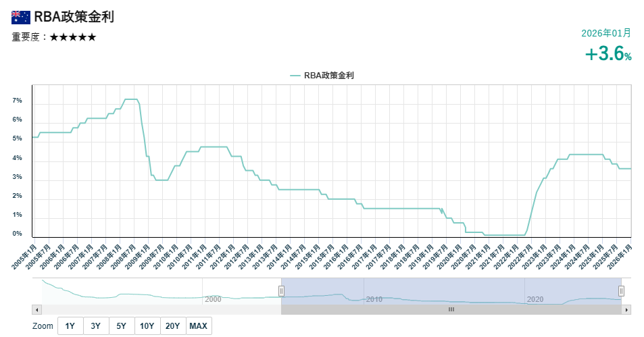Image resolution: width=644 pixels, height=337 pixels.
Task: Click the 2026年01月 date label
Action: click(606, 33)
